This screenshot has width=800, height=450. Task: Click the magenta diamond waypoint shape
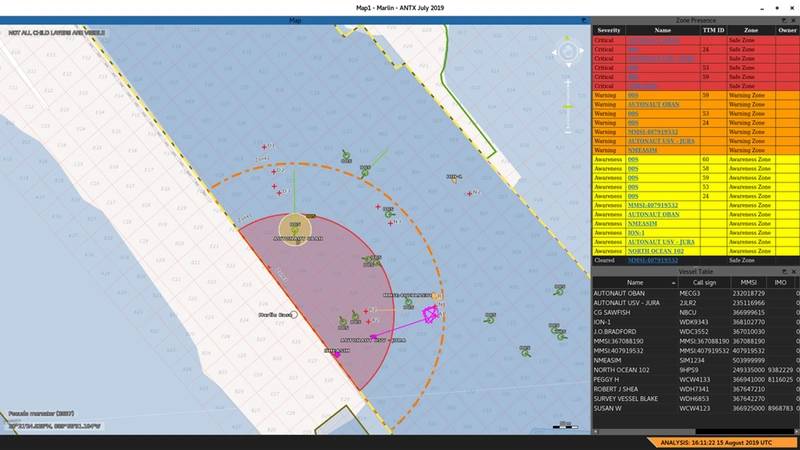click(x=431, y=314)
